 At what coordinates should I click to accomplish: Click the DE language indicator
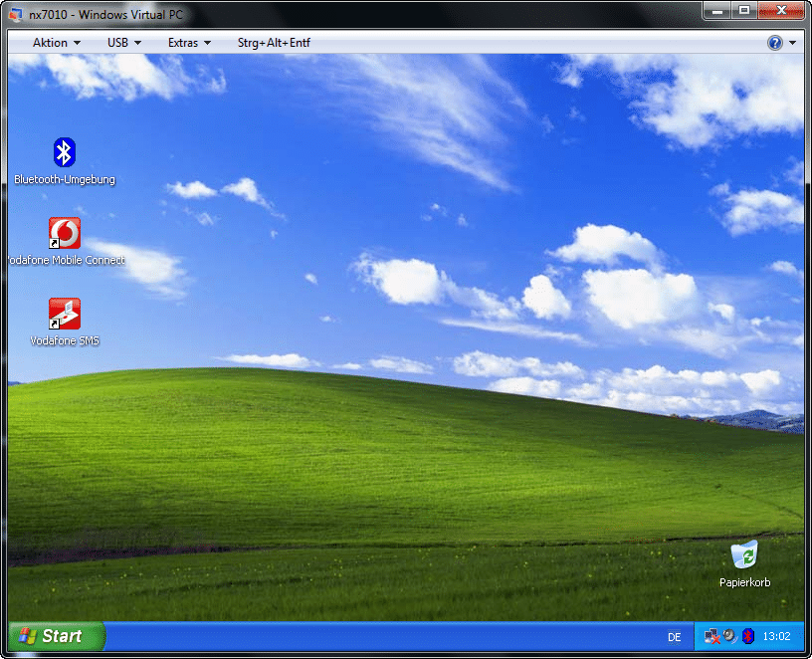pos(674,637)
